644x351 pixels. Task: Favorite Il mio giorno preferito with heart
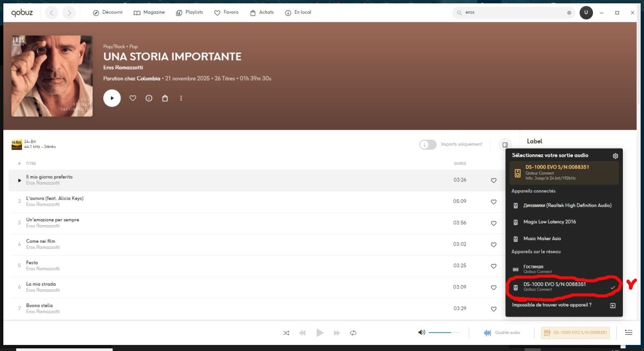click(x=494, y=180)
